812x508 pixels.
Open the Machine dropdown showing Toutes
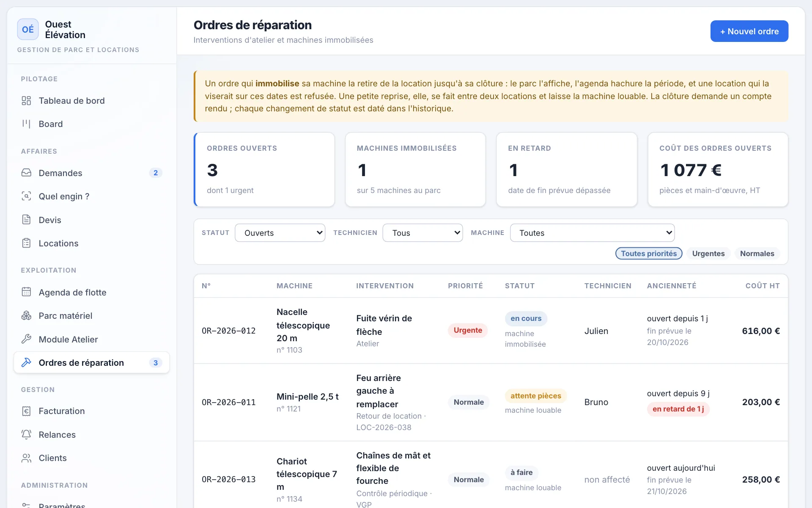tap(592, 233)
